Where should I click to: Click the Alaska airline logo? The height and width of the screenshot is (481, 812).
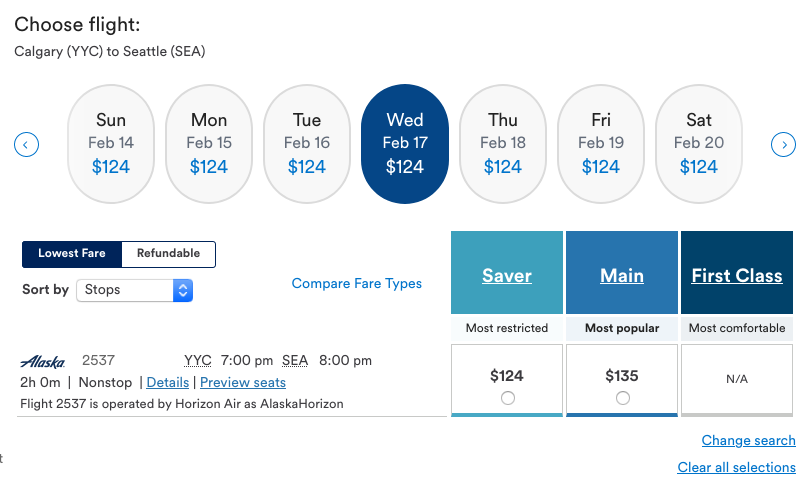pos(43,361)
